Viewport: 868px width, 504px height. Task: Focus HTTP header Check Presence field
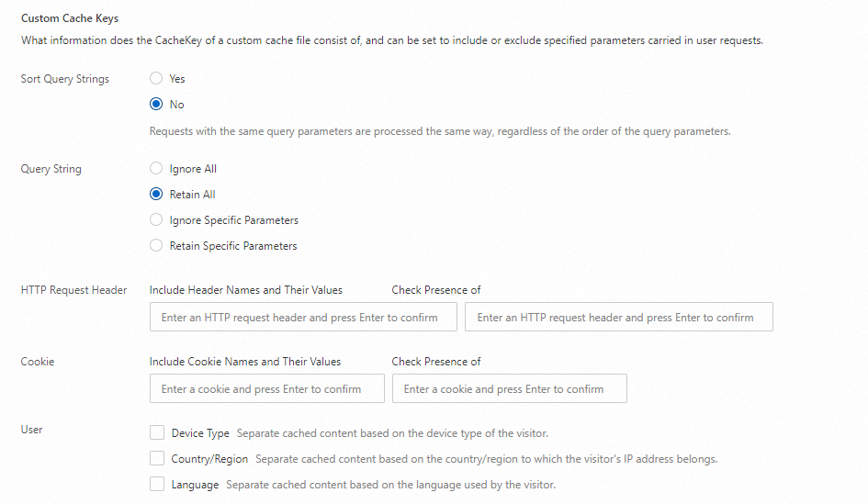coord(618,318)
